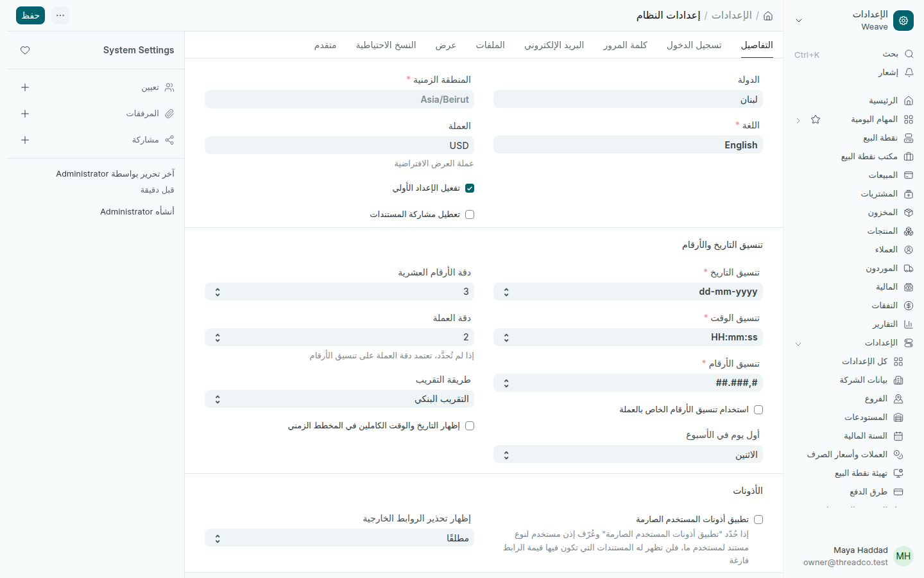Click the المنطقة الزمنية input field
Viewport: 924px width, 578px height.
point(339,100)
